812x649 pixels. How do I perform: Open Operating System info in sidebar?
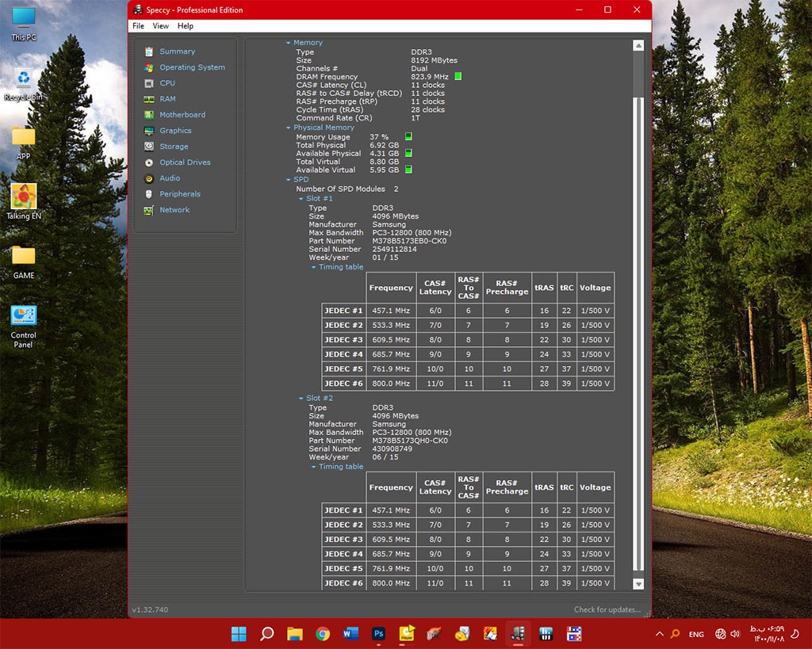192,67
